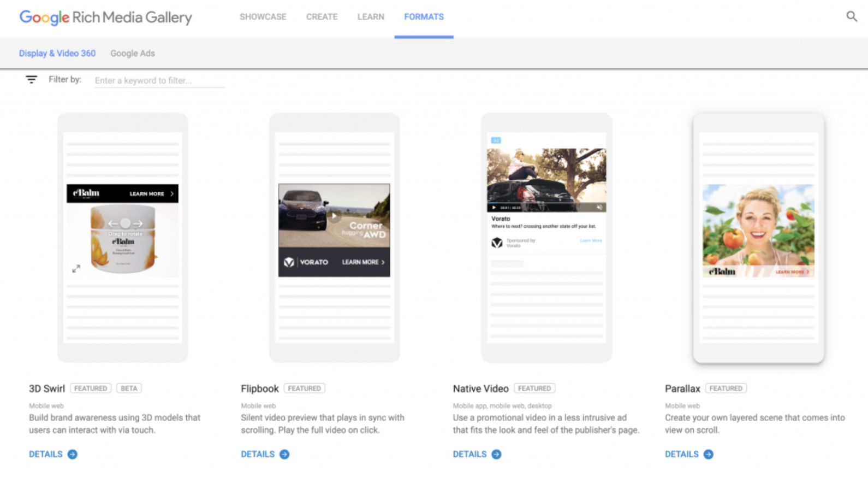
Task: Open the Showcase menu item
Action: pyautogui.click(x=263, y=17)
